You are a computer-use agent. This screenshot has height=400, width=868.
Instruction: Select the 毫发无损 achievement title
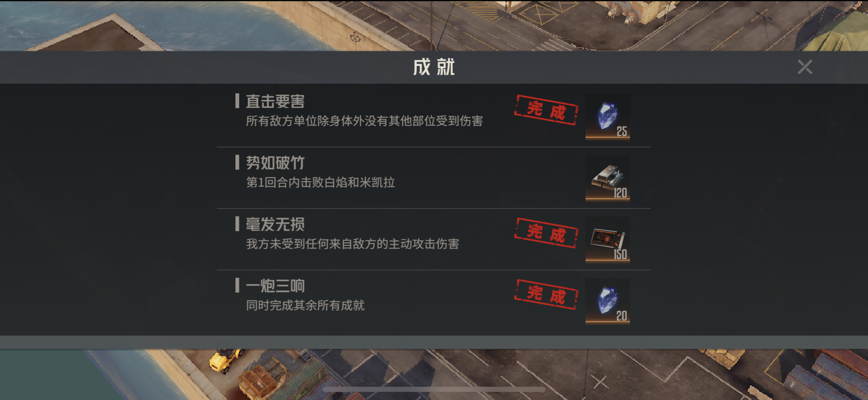click(275, 224)
